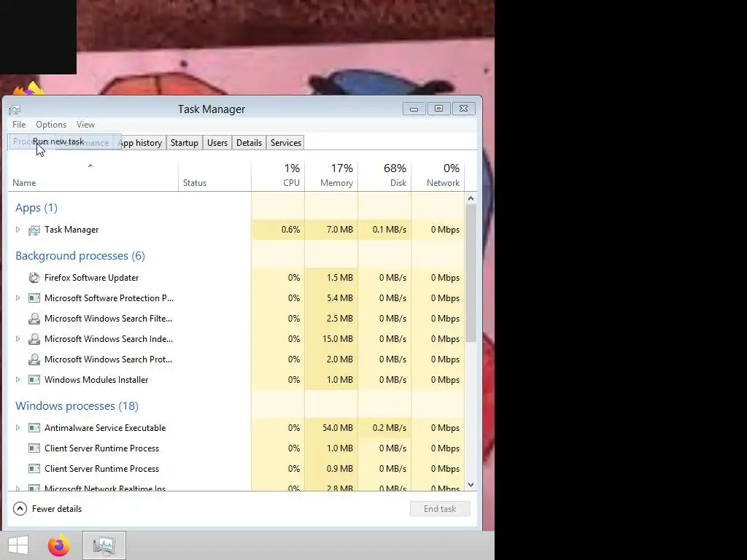Click the 7.0 MB memory value
This screenshot has width=747, height=560.
340,230
